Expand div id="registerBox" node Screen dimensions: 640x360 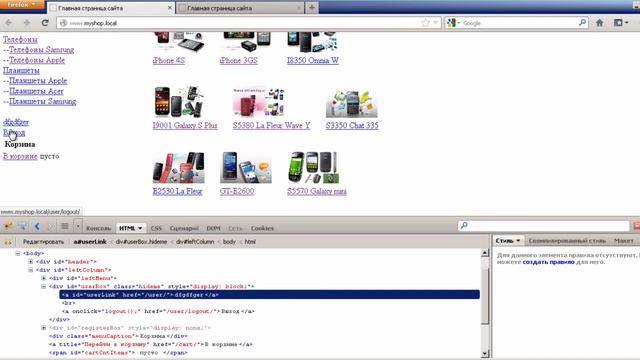tap(44, 328)
